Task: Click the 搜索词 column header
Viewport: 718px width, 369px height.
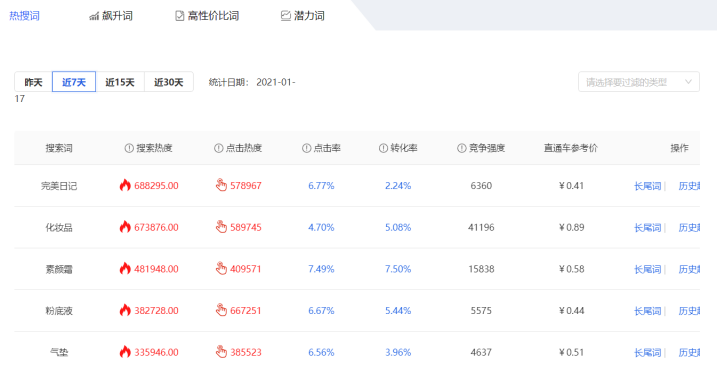Action: (59, 148)
